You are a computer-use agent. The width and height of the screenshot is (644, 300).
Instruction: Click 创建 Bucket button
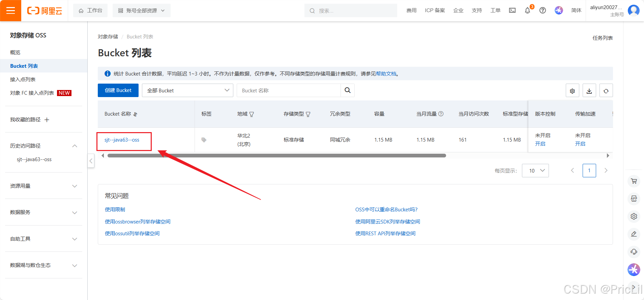tap(118, 90)
